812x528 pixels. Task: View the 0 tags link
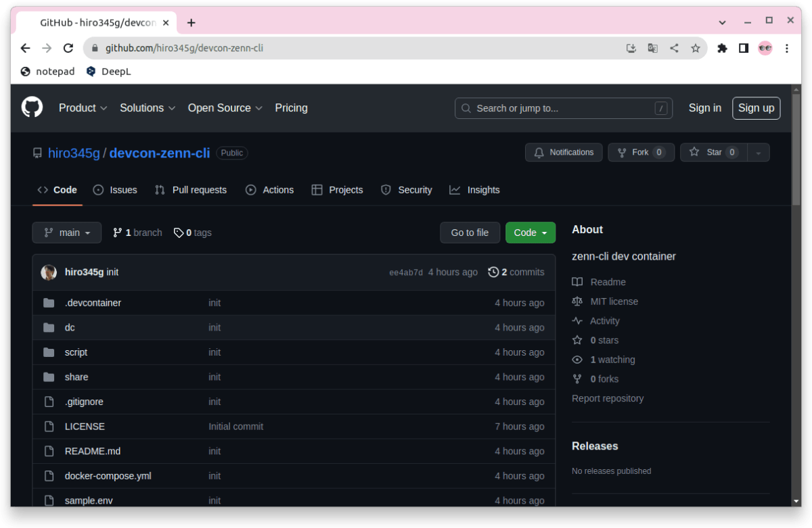[193, 233]
